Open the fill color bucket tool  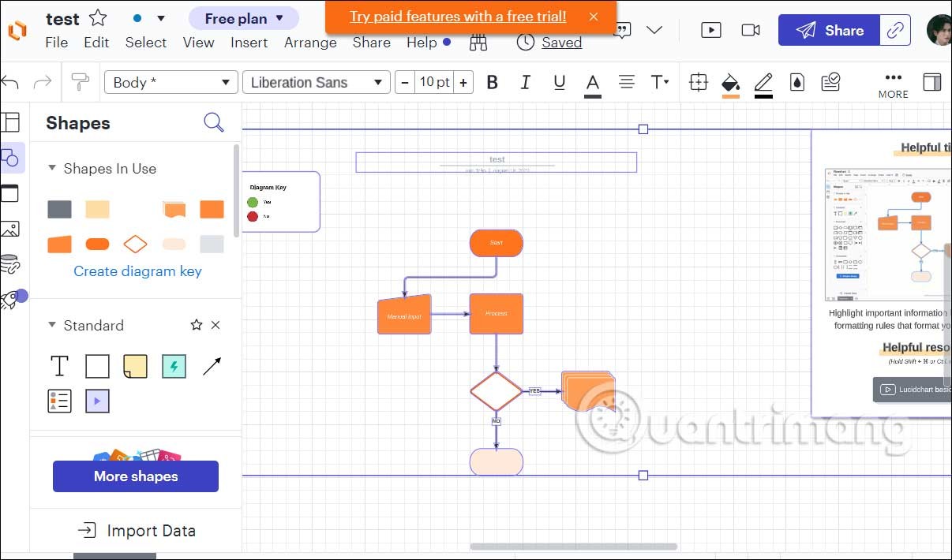pos(730,83)
